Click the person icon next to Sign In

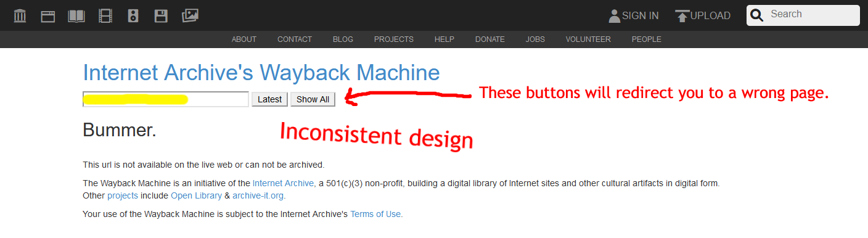(614, 16)
